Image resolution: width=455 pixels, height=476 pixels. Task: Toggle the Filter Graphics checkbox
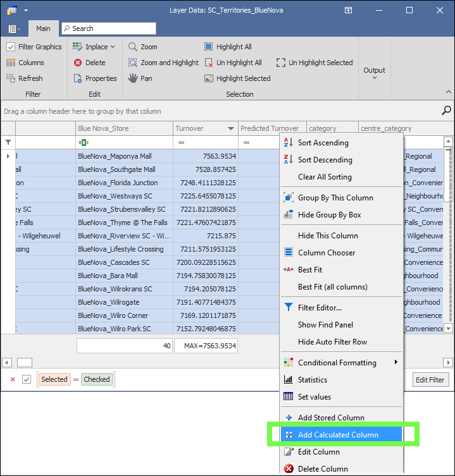click(x=11, y=47)
